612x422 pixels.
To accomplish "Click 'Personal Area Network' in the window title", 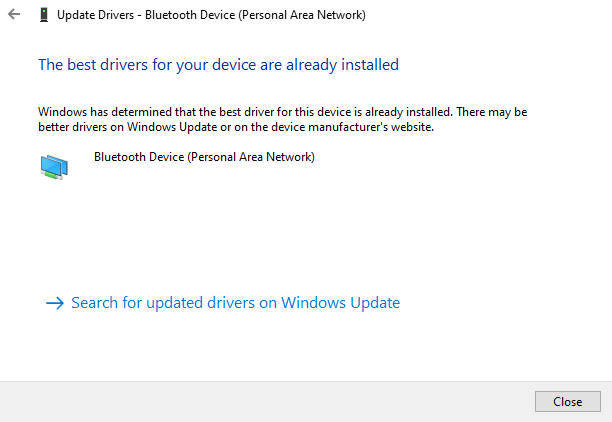I will click(302, 15).
